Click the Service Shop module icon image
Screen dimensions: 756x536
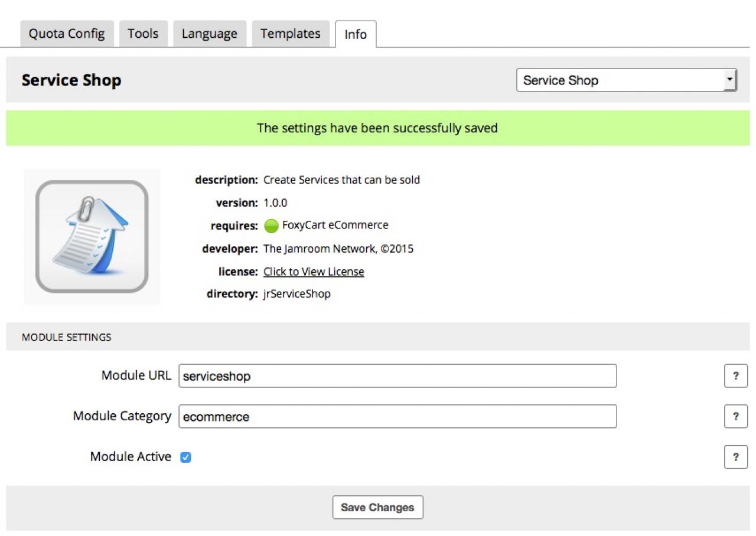coord(92,237)
